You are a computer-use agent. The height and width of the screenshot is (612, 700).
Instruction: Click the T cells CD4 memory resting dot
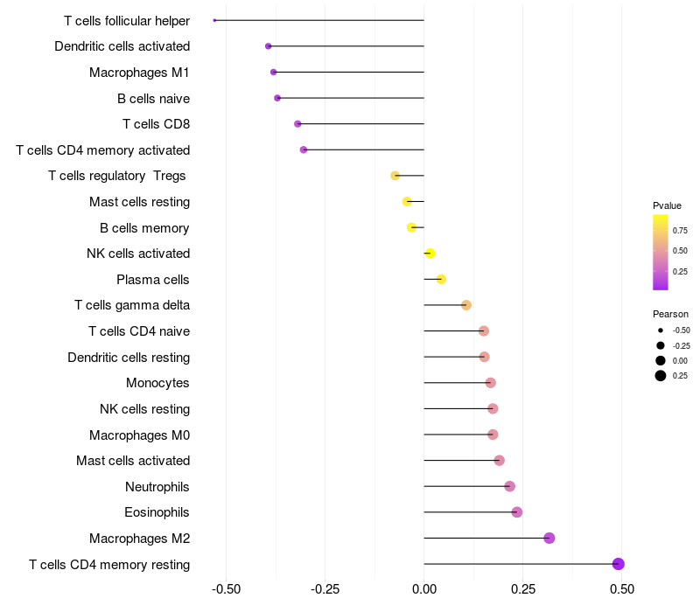(619, 564)
